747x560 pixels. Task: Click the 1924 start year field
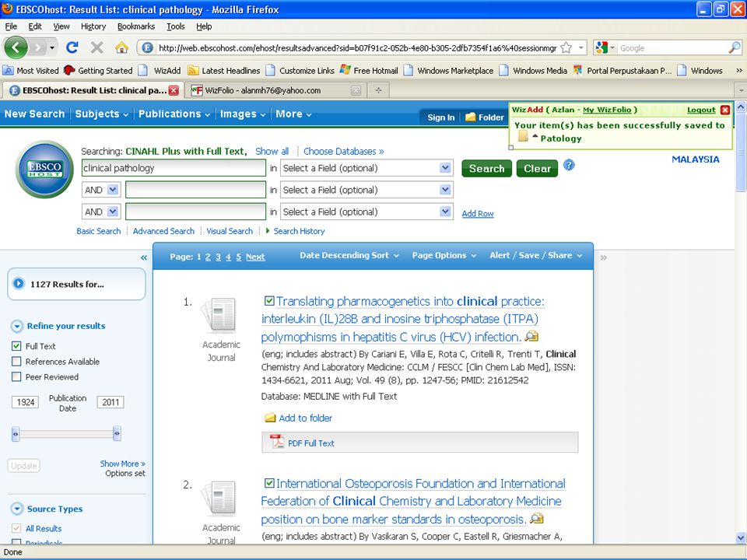click(x=25, y=402)
